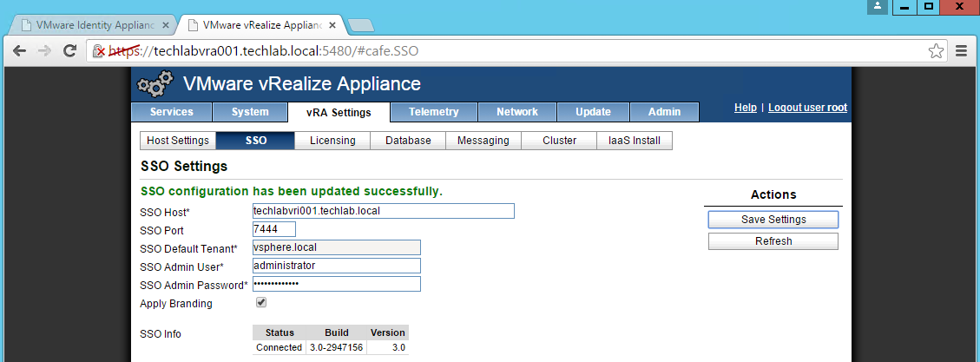
Task: Select the VMware vRealize Appliance browser tab
Action: (260, 25)
